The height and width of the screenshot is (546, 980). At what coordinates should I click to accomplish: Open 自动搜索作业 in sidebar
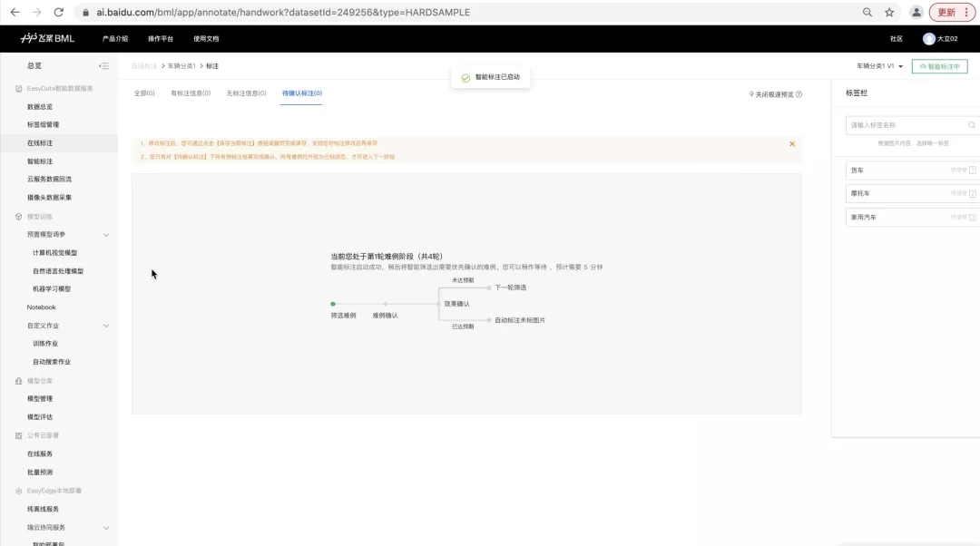point(52,362)
